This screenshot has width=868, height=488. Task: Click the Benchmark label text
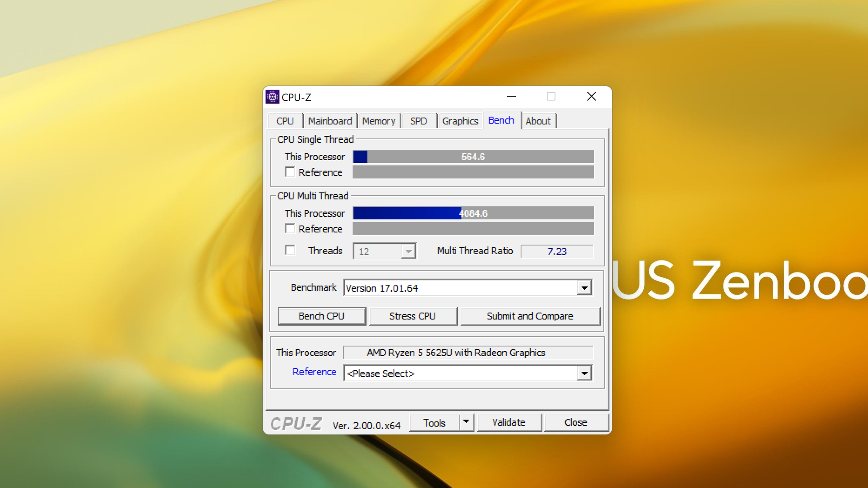point(313,287)
